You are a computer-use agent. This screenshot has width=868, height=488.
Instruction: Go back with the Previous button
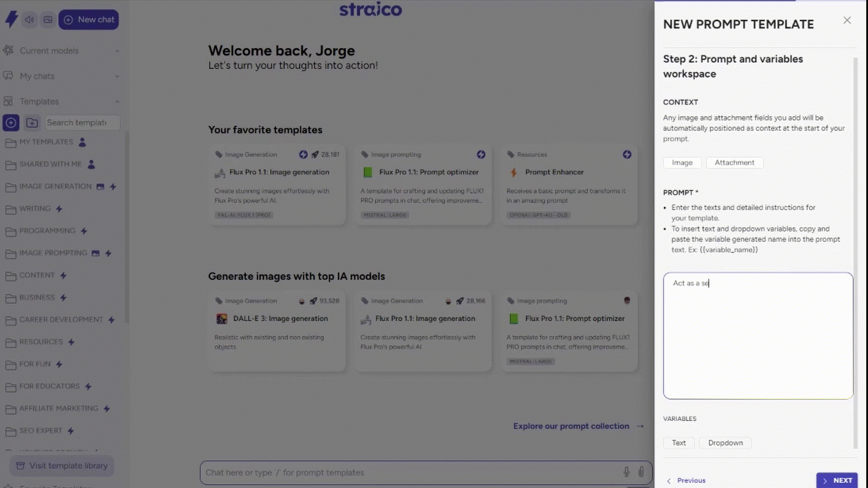687,480
